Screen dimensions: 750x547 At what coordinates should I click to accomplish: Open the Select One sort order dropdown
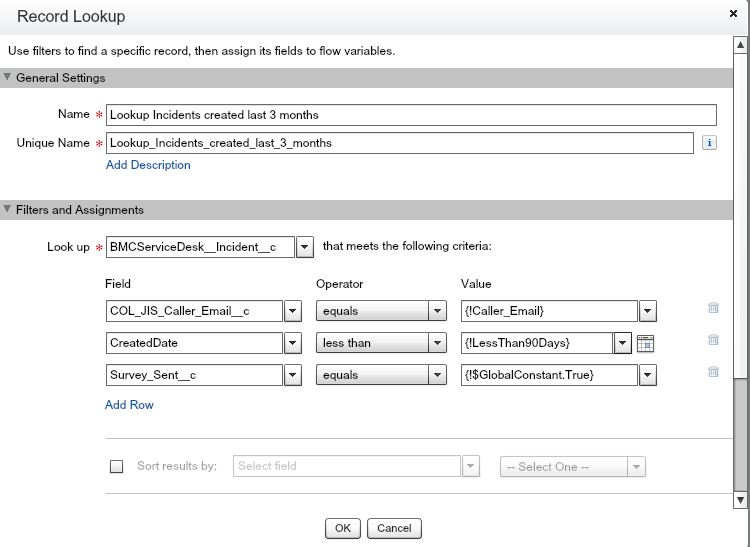[636, 467]
